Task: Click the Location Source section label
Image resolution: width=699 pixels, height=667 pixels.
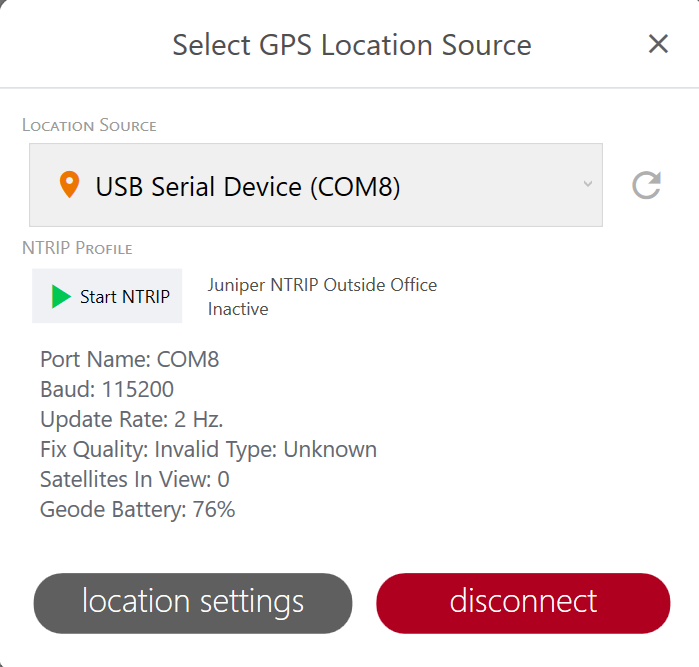Action: click(89, 125)
